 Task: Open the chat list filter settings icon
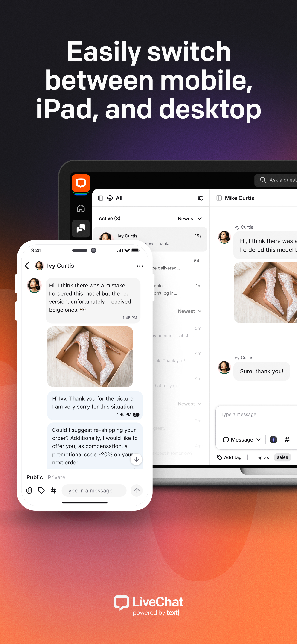click(x=200, y=198)
